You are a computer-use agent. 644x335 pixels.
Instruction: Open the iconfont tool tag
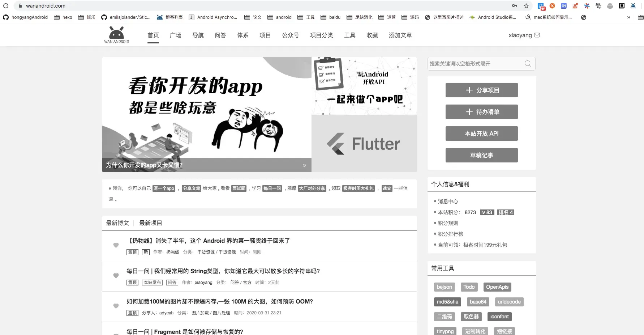tap(499, 317)
